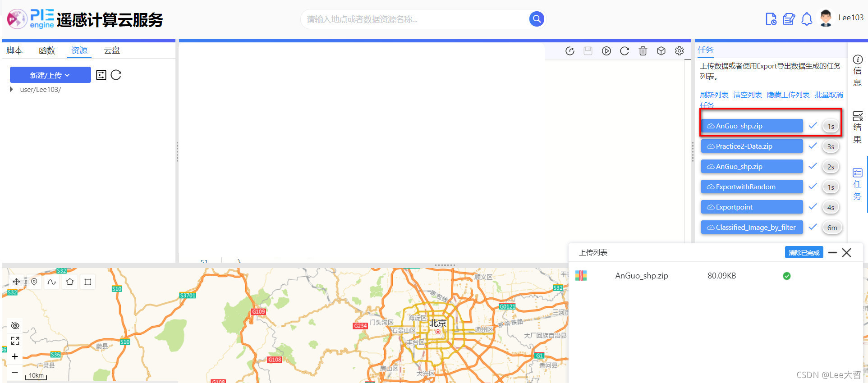Refresh resources with icon beside list icon

pyautogui.click(x=116, y=75)
